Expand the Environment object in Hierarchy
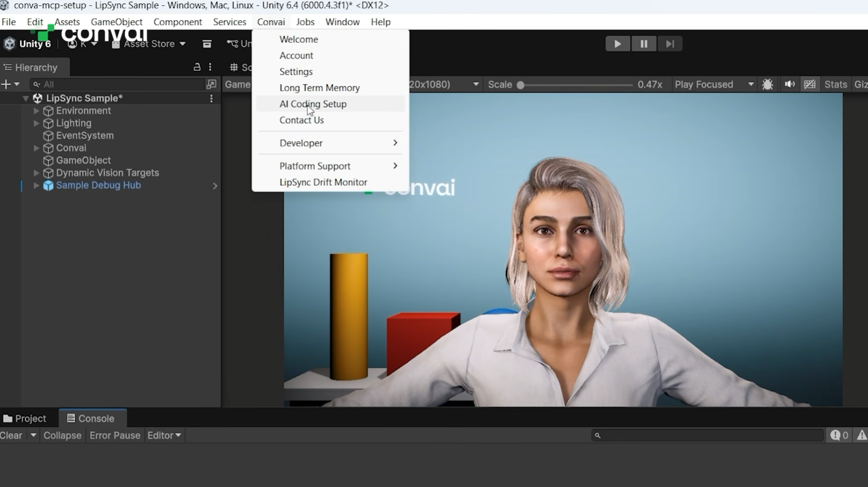The height and width of the screenshot is (487, 868). point(36,111)
